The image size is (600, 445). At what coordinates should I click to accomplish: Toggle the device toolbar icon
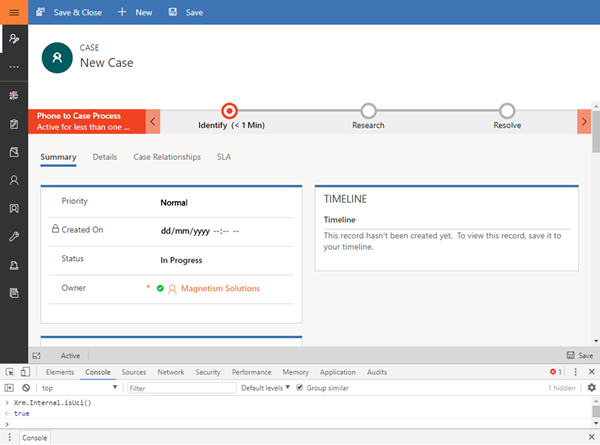[x=25, y=371]
